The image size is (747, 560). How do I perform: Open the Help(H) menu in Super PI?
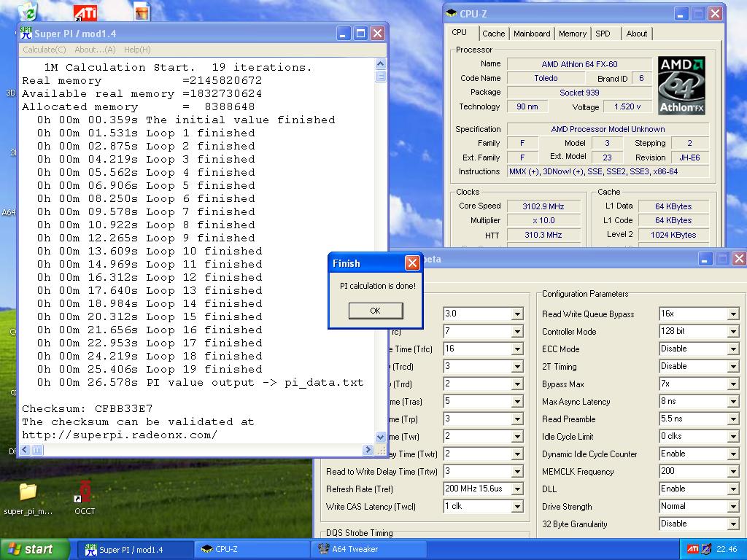tap(137, 50)
